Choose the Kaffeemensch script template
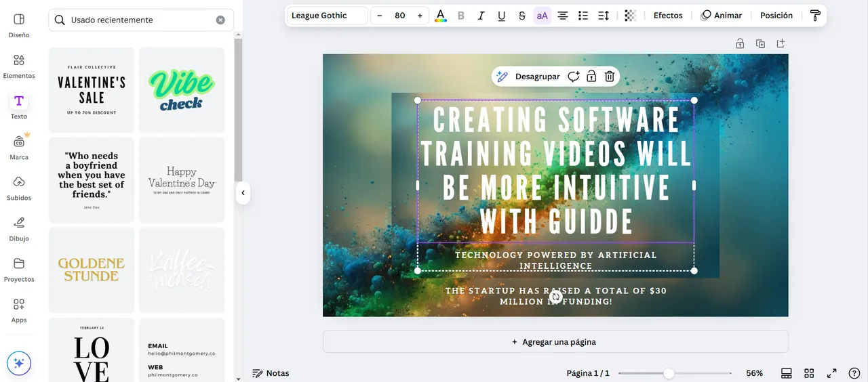The height and width of the screenshot is (382, 868). [182, 270]
